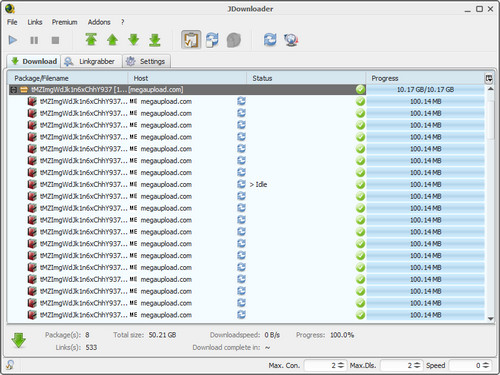The image size is (500, 375).
Task: Focus the Max. Con. input field
Action: [x=321, y=365]
